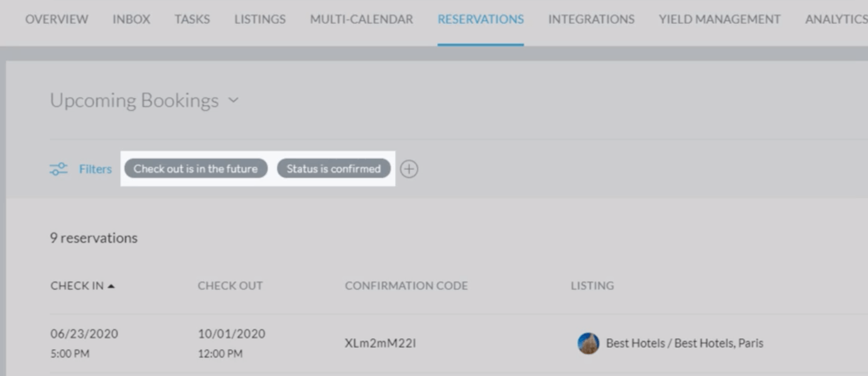Go to the Tasks tab
Screen dimensions: 868x376
coord(192,19)
